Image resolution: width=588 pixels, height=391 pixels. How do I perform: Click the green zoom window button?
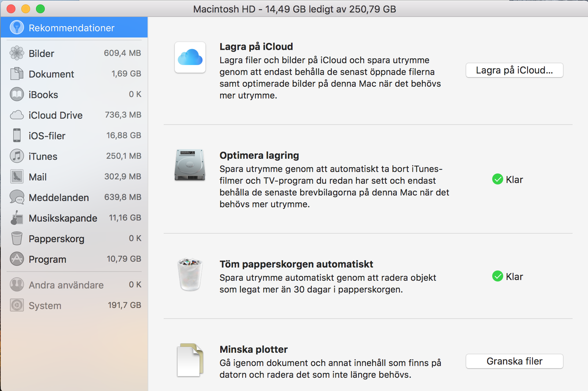40,9
